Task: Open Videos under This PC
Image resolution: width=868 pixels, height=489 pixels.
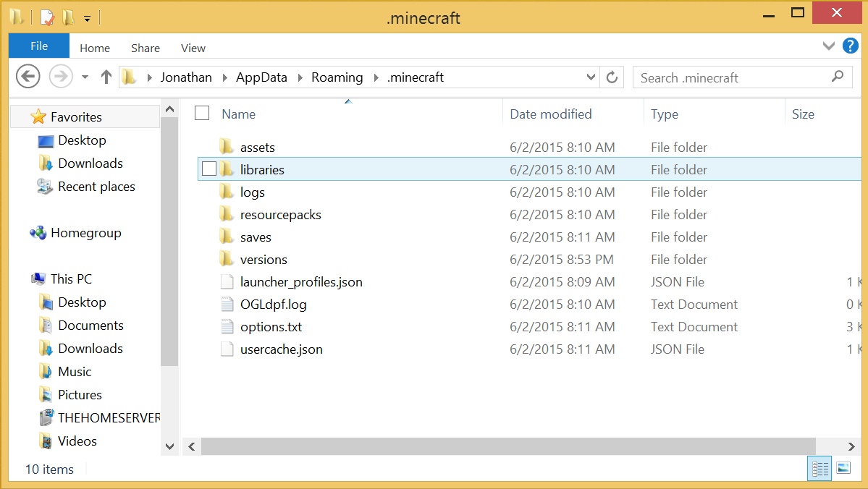Action: [77, 441]
